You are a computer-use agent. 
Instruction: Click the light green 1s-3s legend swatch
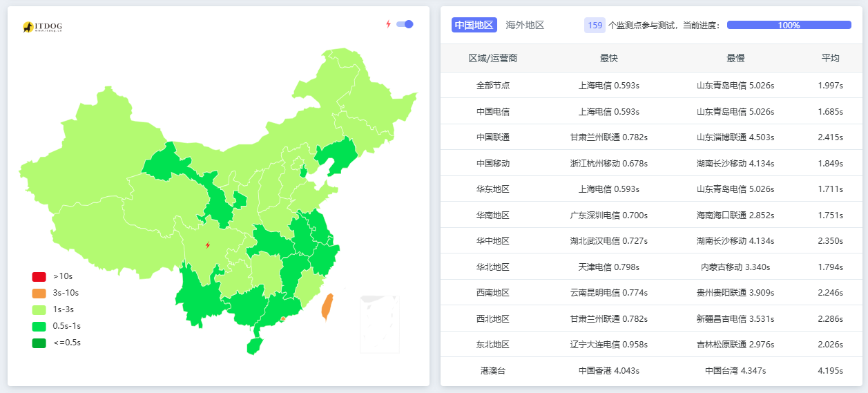click(39, 309)
